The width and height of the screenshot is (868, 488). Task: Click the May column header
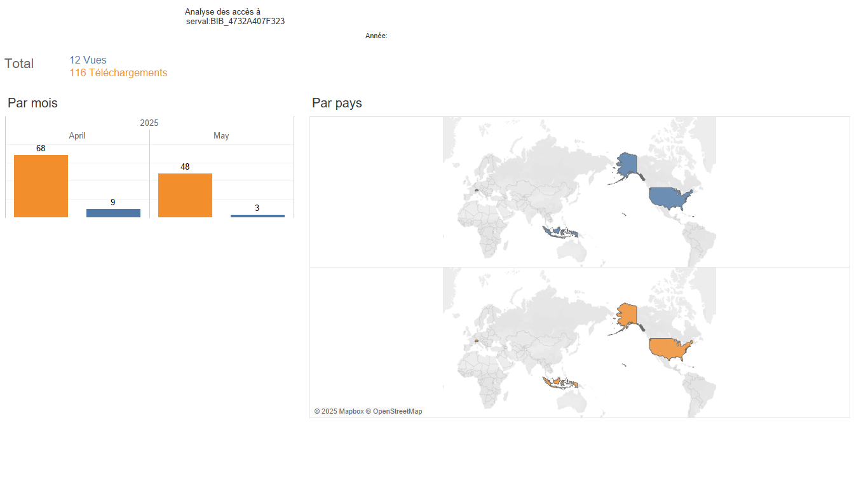[x=221, y=136]
